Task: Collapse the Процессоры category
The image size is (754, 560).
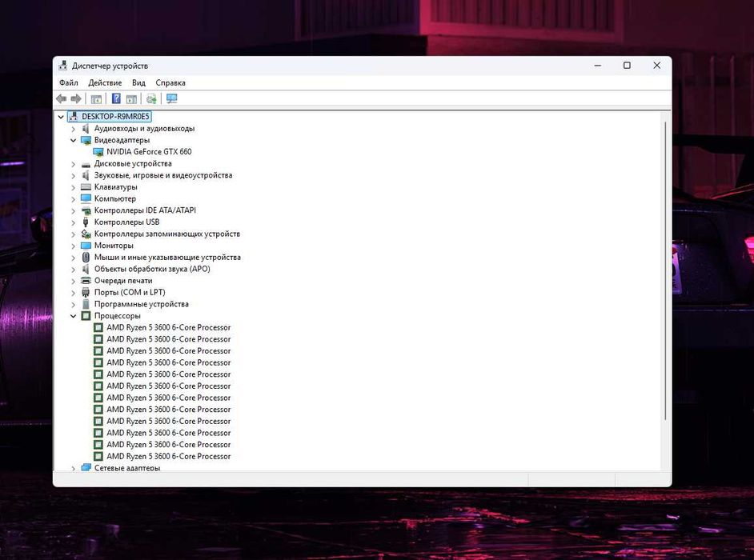Action: (73, 316)
